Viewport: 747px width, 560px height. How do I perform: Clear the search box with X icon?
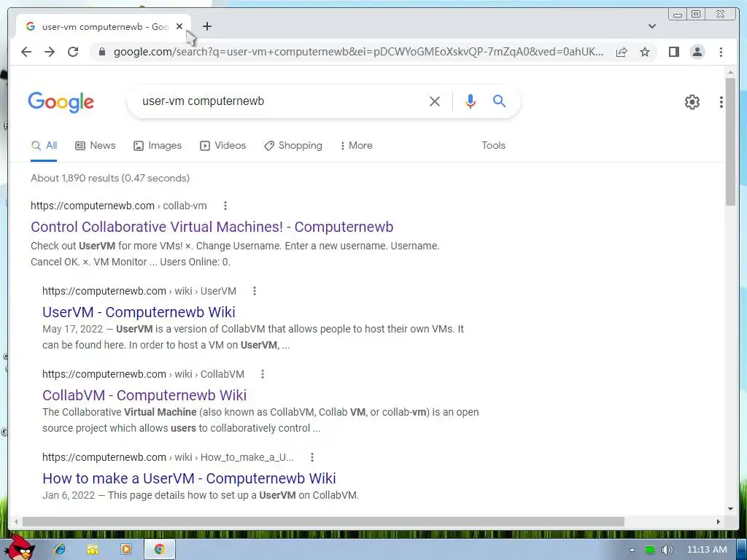435,101
